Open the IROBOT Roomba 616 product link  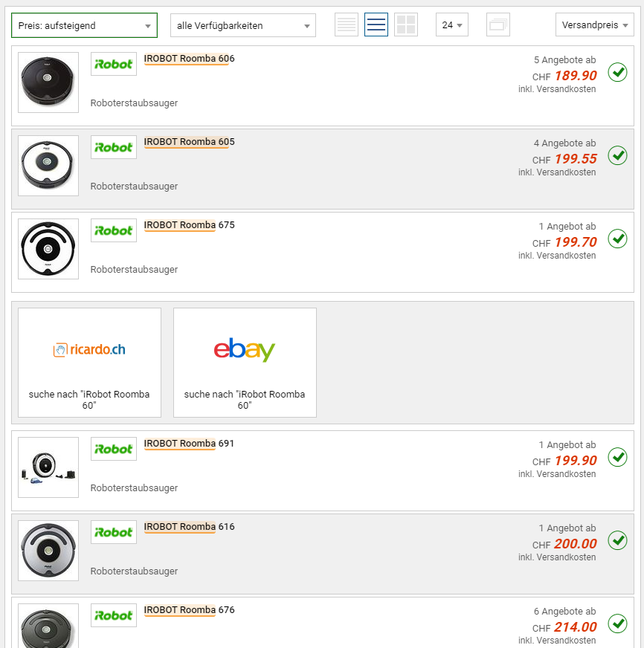pos(189,527)
